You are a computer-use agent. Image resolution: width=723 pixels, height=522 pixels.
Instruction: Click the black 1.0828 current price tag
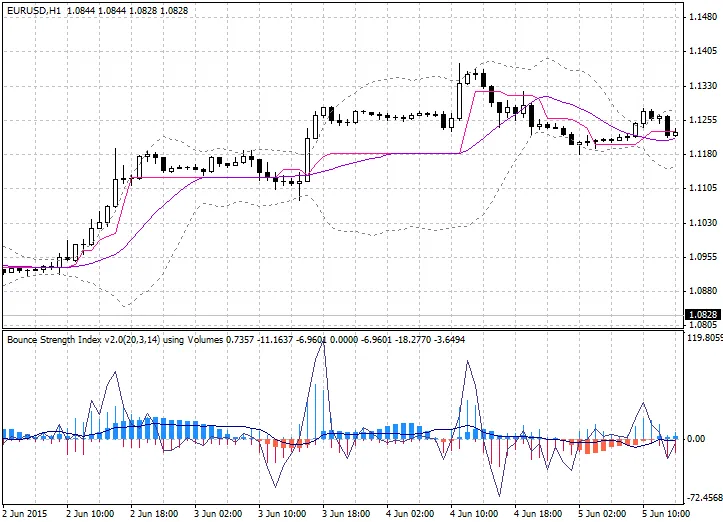coord(700,314)
